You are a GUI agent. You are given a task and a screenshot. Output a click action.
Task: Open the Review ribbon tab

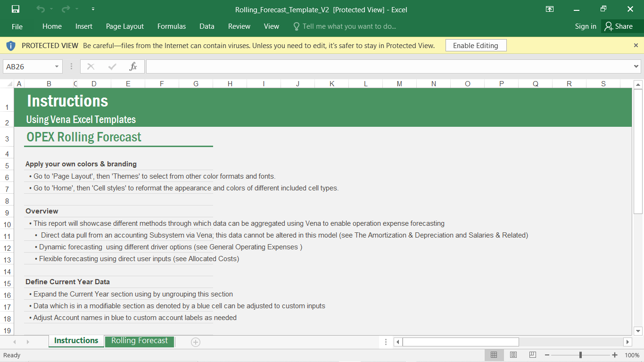[x=239, y=26]
